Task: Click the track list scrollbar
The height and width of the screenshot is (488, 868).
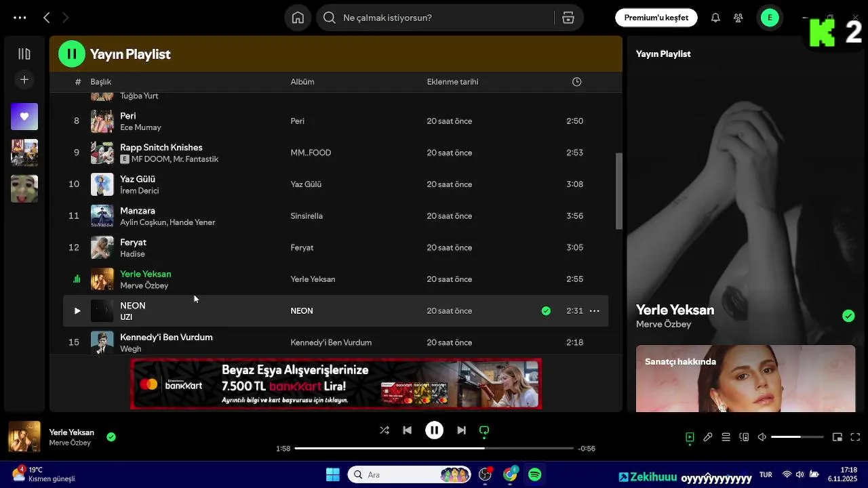Action: [x=618, y=191]
